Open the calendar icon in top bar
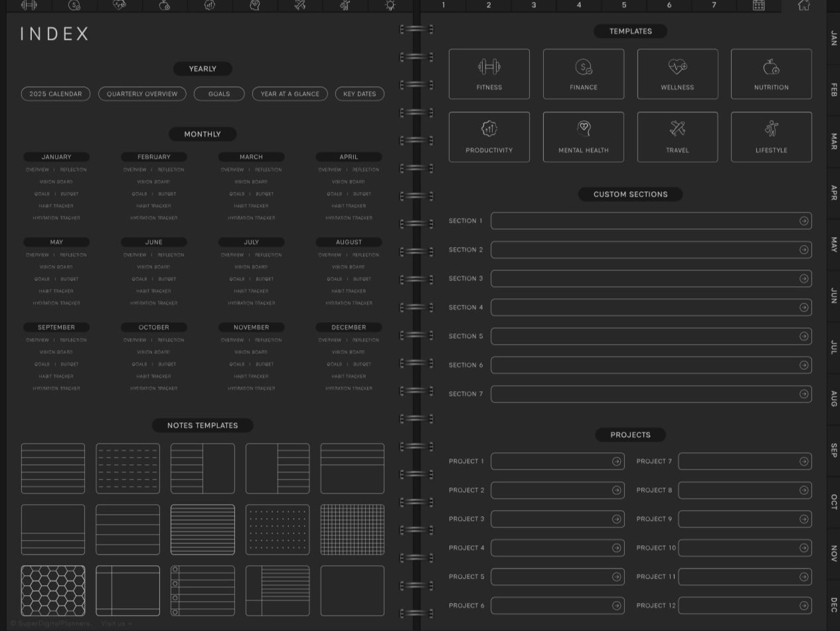Image resolution: width=840 pixels, height=631 pixels. pyautogui.click(x=758, y=5)
